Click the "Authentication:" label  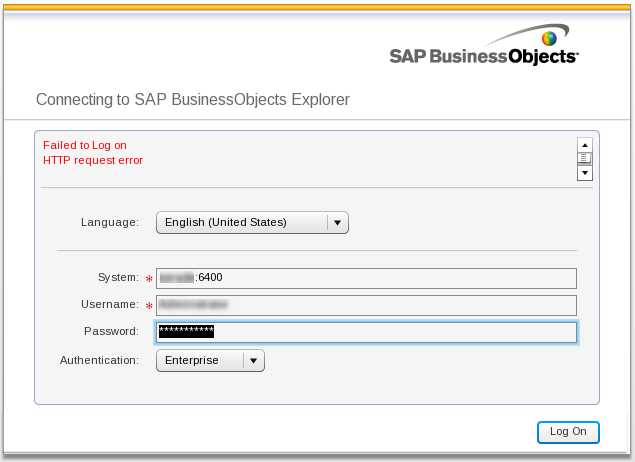coord(99,360)
